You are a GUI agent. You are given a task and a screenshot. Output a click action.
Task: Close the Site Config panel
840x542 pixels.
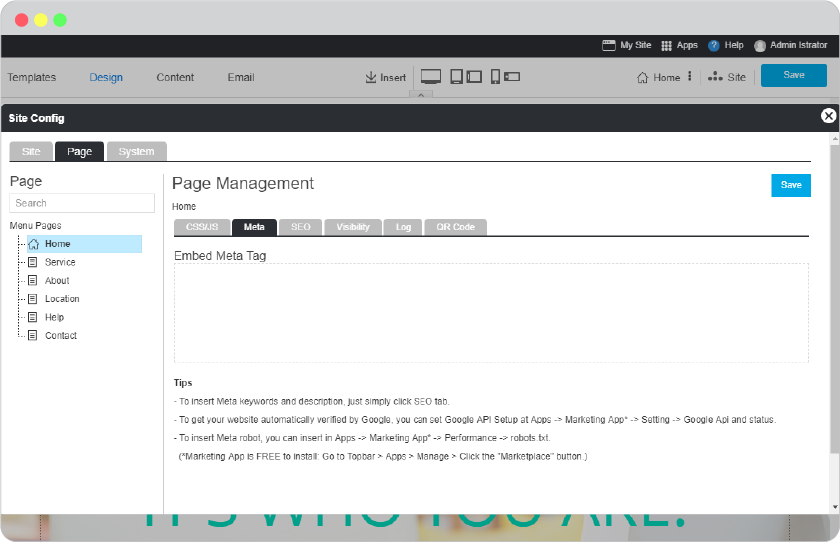point(828,116)
